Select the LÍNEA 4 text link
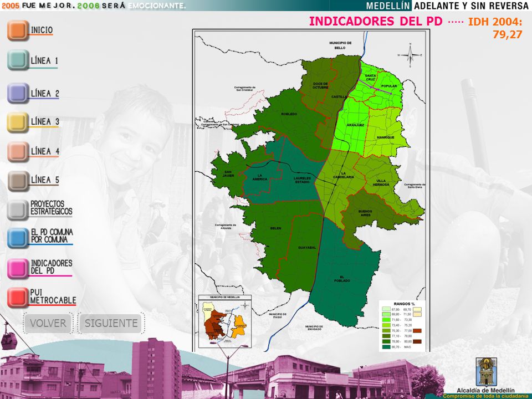Viewport: 532px width, 399px height. click(x=45, y=151)
